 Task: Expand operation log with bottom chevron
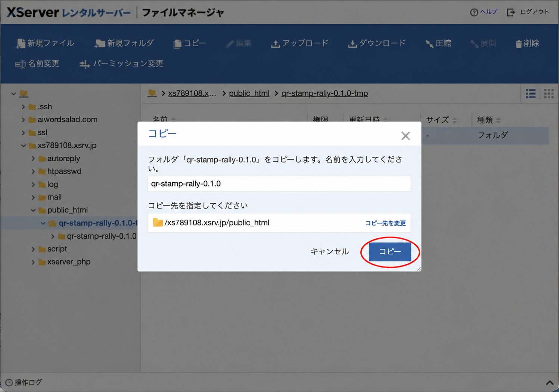pos(550,383)
